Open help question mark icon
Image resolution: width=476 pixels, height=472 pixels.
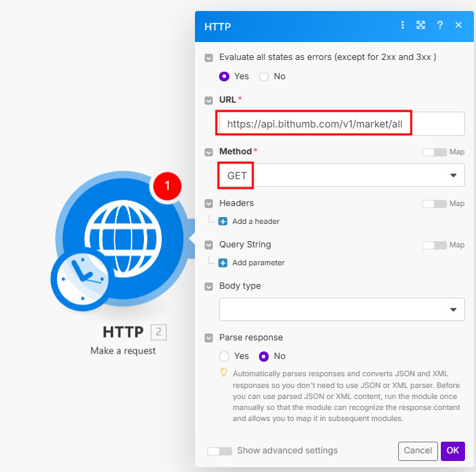(439, 25)
